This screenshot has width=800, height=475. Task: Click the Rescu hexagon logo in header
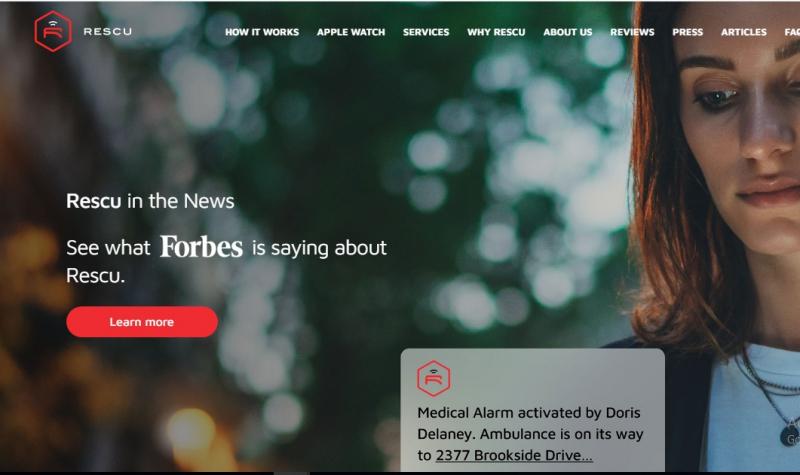[53, 31]
